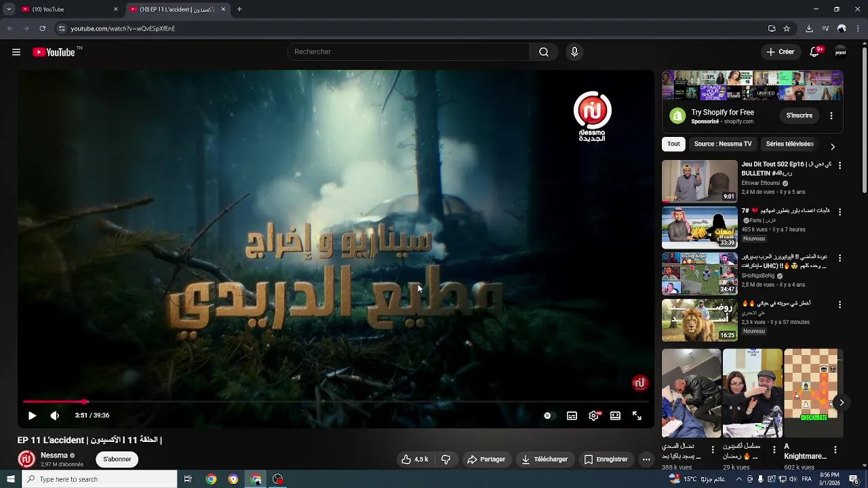
Task: Select the Source : Nessma TV chip
Action: coord(723,144)
